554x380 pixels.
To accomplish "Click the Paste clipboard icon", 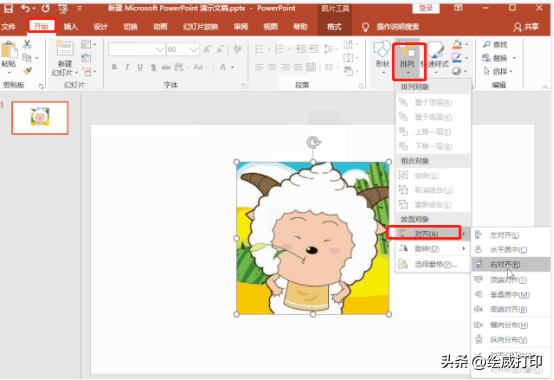I will [9, 50].
